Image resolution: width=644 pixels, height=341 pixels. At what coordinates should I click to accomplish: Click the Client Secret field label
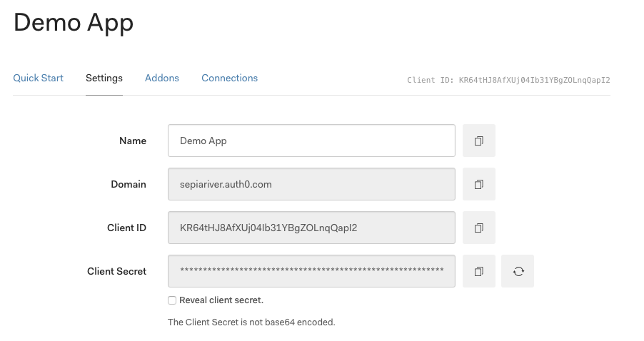(x=116, y=271)
